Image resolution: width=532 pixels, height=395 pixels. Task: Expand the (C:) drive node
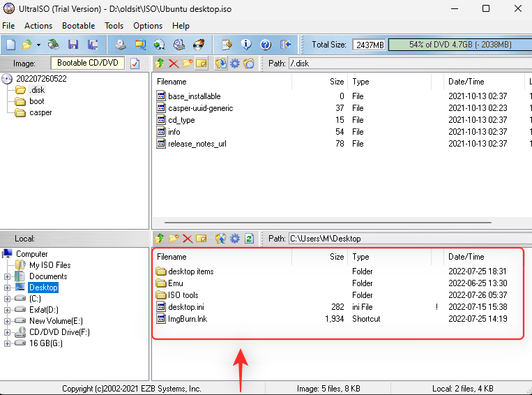[x=7, y=299]
